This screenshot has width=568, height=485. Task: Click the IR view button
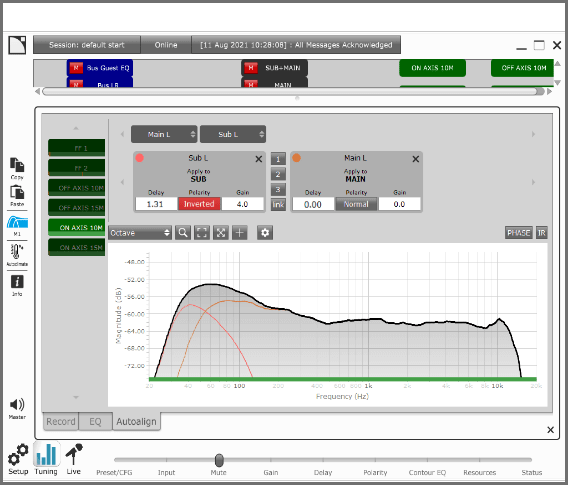click(542, 233)
